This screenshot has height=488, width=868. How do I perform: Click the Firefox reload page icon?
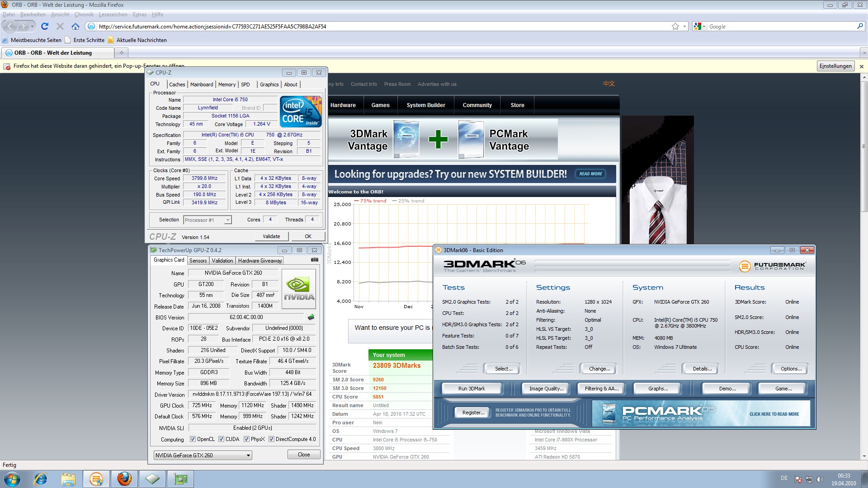click(44, 26)
